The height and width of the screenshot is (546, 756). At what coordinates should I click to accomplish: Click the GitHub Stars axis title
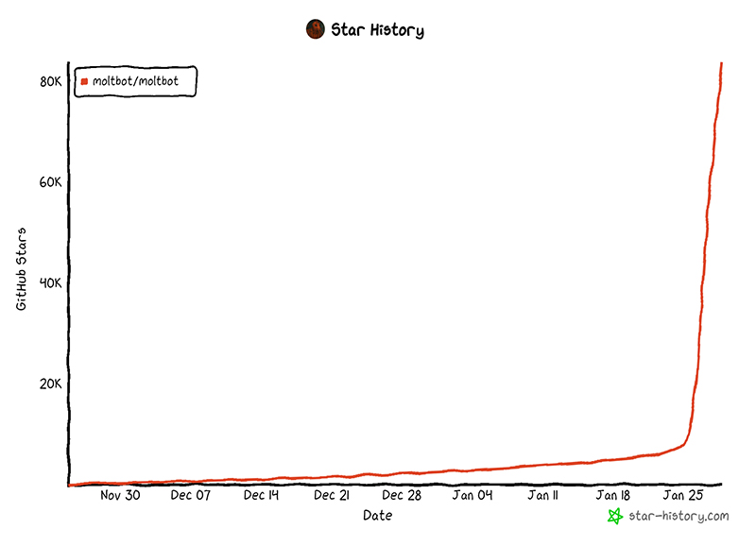[21, 269]
